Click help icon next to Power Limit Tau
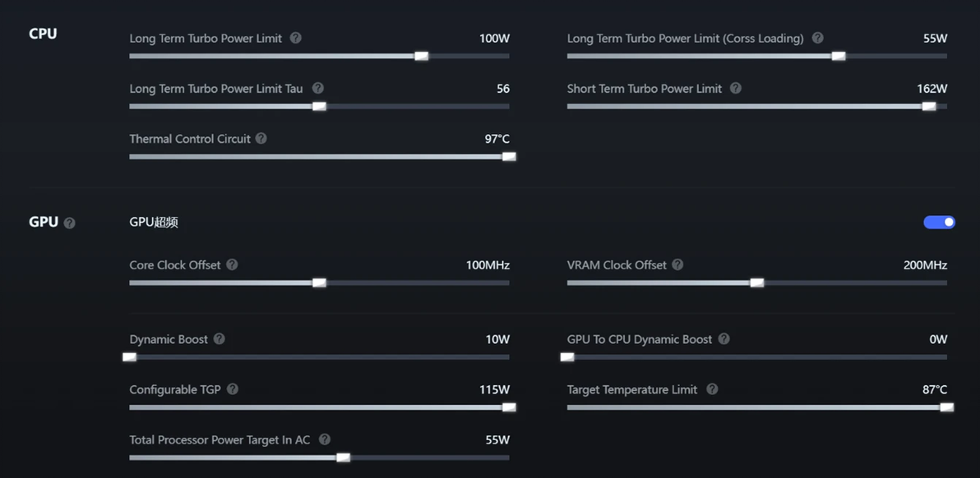Screen dimensions: 980x478 point(318,88)
